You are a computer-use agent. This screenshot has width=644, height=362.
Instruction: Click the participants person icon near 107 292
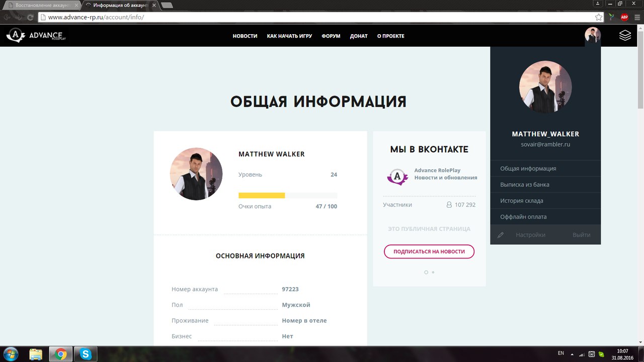[x=449, y=205]
